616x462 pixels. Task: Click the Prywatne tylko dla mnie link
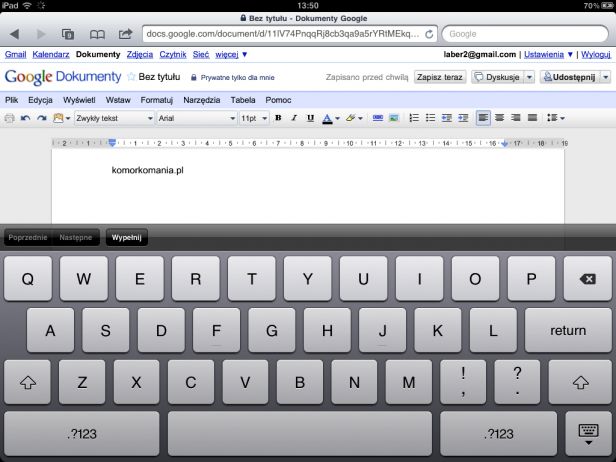point(237,78)
